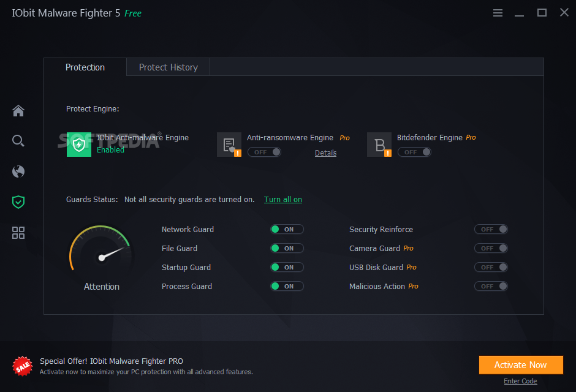The width and height of the screenshot is (576, 392).
Task: Open the Home sidebar icon
Action: [18, 110]
